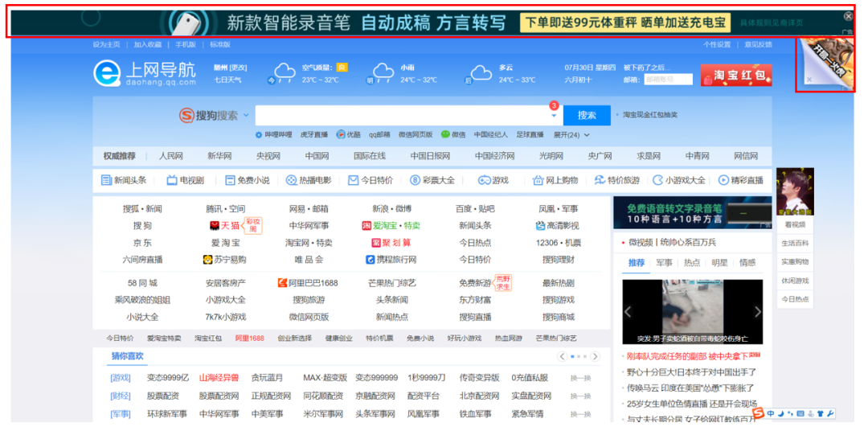Click 更改 to change weather city
This screenshot has height=431, width=868.
tap(239, 68)
